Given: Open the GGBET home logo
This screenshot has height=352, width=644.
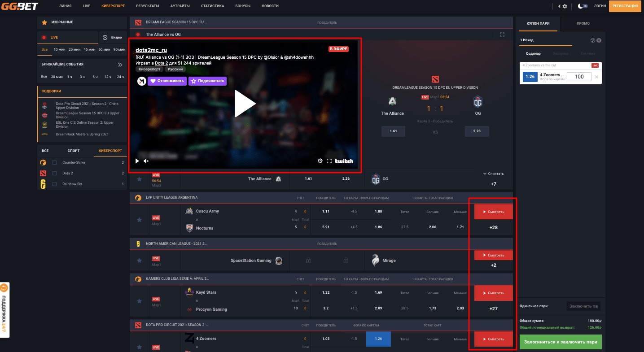Looking at the screenshot, I should coord(19,6).
